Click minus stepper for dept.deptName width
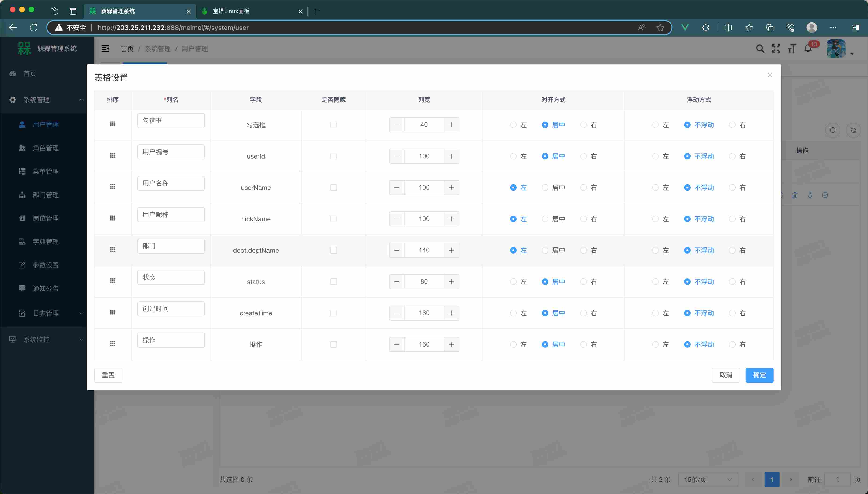 (x=397, y=250)
